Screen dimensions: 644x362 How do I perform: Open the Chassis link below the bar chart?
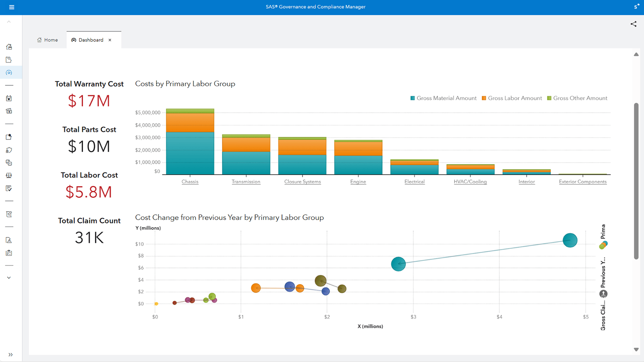190,182
